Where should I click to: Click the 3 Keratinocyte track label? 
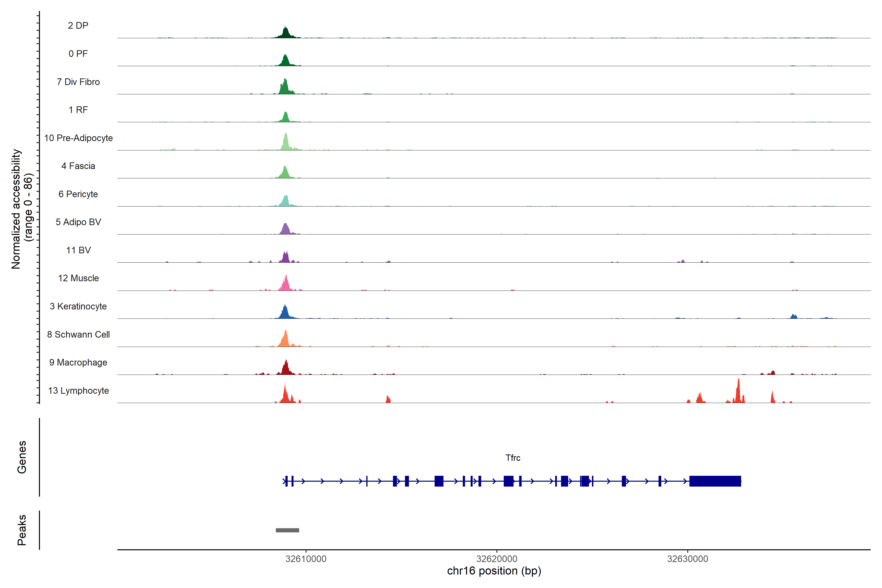(78, 306)
